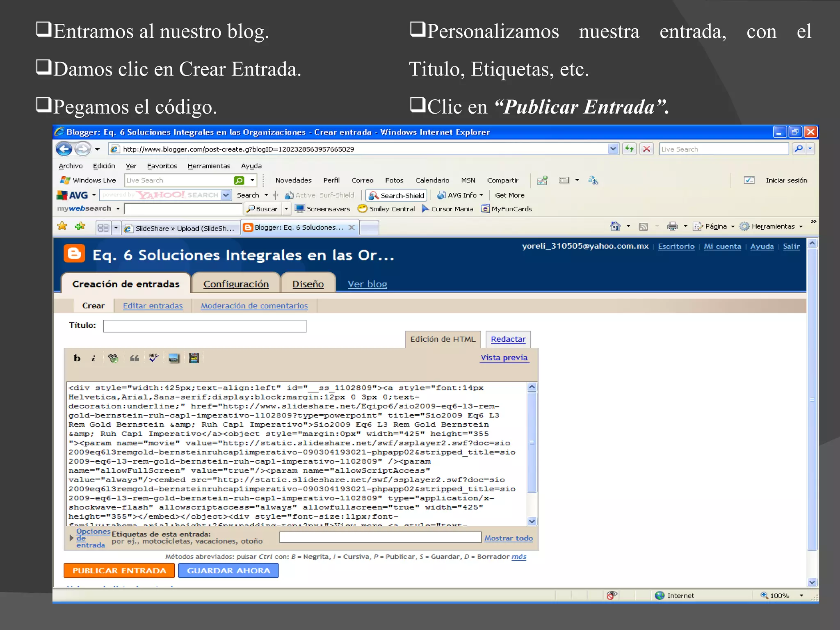Click the Vista previa link
The image size is (840, 630).
(504, 357)
